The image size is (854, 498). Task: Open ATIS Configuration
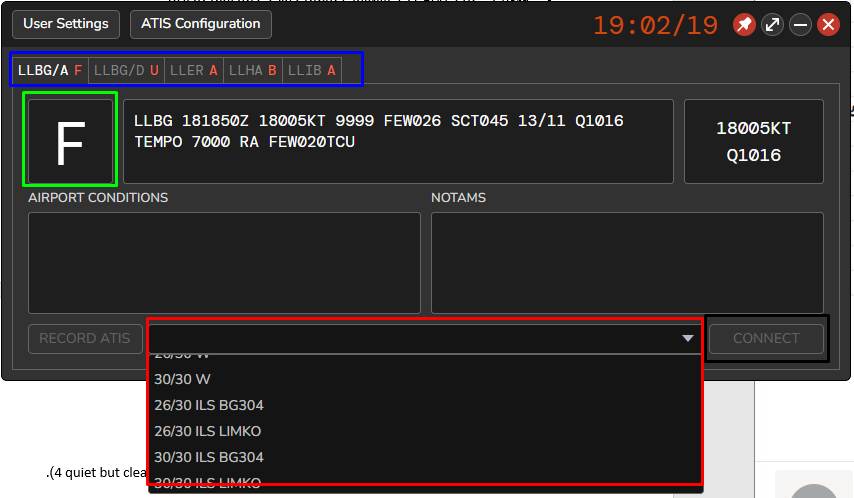(x=200, y=24)
